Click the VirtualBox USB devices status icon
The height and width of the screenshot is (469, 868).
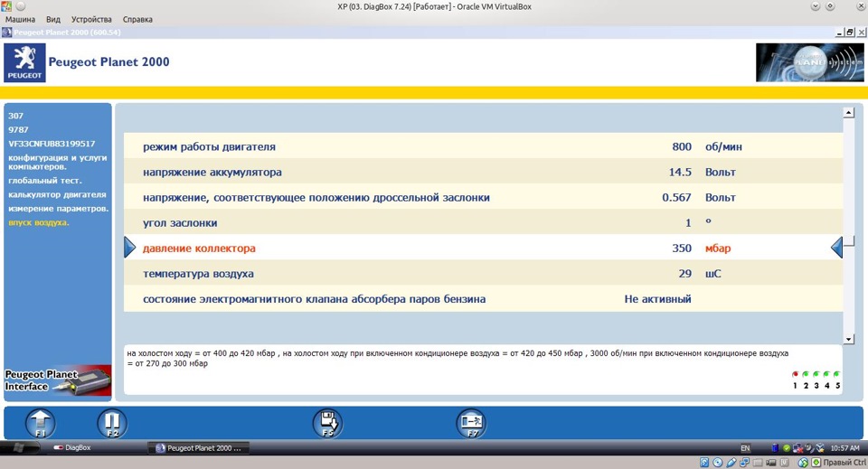point(731,463)
